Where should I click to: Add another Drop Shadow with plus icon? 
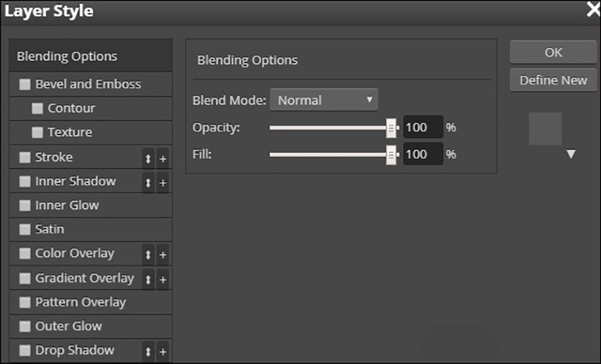(163, 352)
